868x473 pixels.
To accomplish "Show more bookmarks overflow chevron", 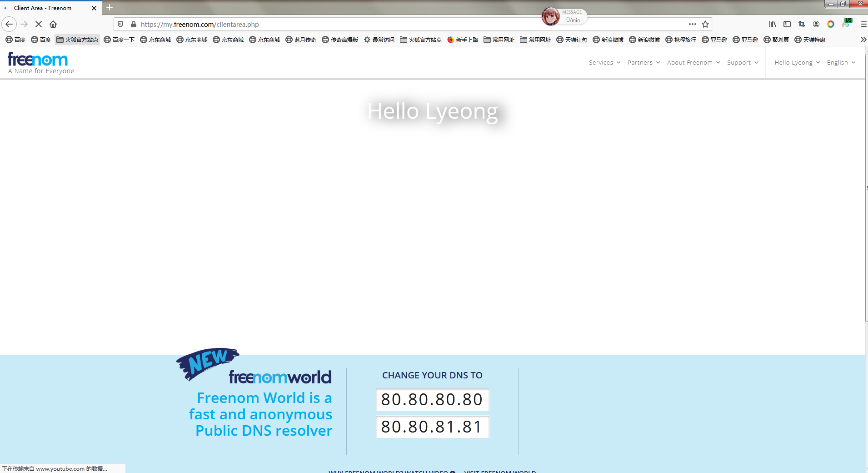I will (863, 40).
